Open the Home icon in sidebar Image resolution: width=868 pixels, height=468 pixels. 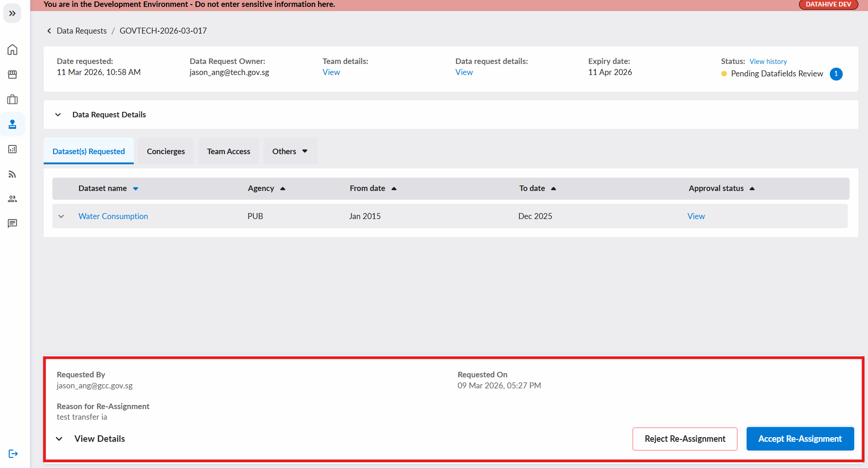tap(12, 50)
